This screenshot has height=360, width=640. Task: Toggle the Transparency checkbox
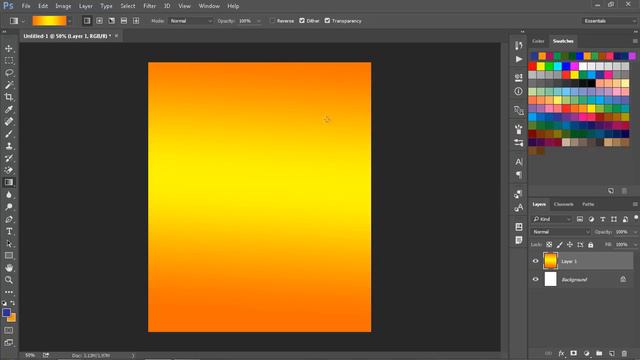[x=327, y=21]
